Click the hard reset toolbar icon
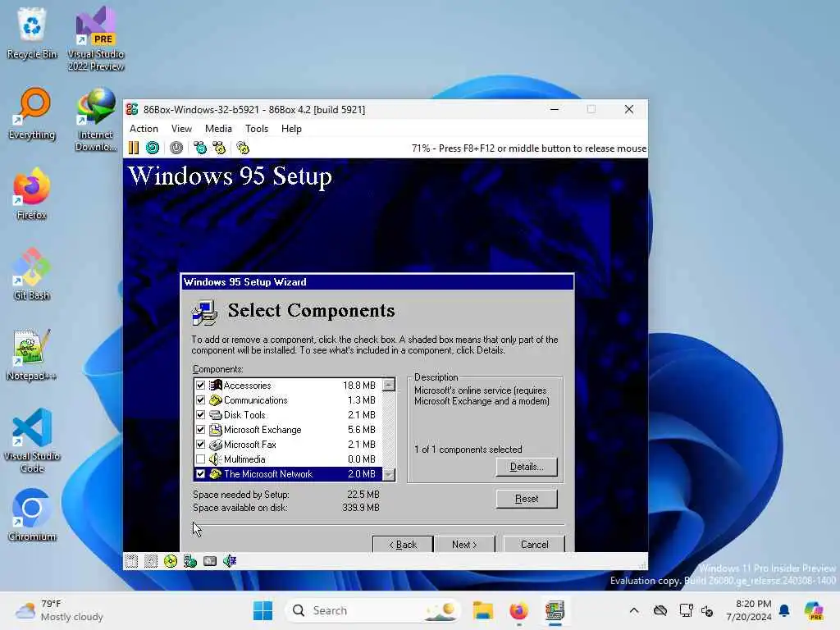 coord(153,148)
